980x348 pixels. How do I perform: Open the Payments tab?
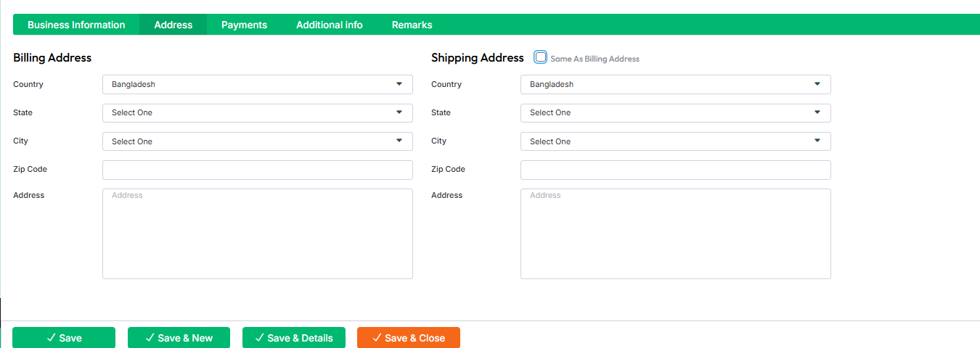[244, 25]
